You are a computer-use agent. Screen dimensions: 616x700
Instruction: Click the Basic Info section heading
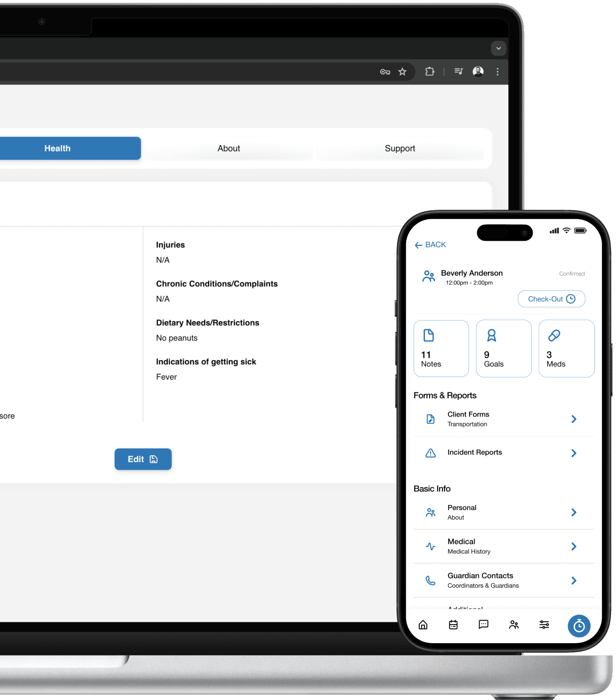tap(432, 489)
